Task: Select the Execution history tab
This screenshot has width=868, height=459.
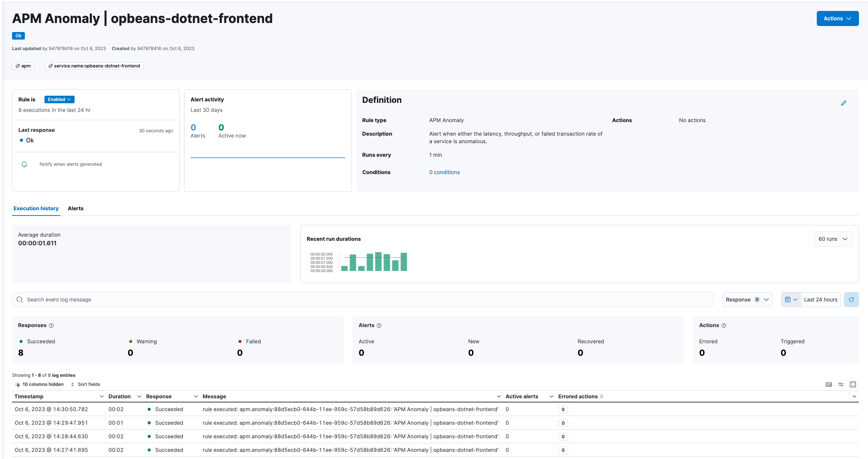Action: click(x=36, y=208)
